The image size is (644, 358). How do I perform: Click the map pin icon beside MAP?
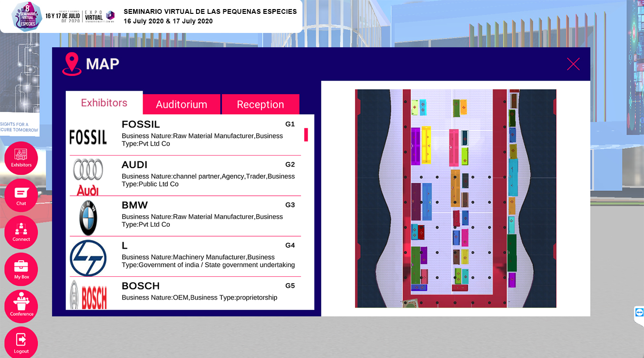(x=72, y=64)
